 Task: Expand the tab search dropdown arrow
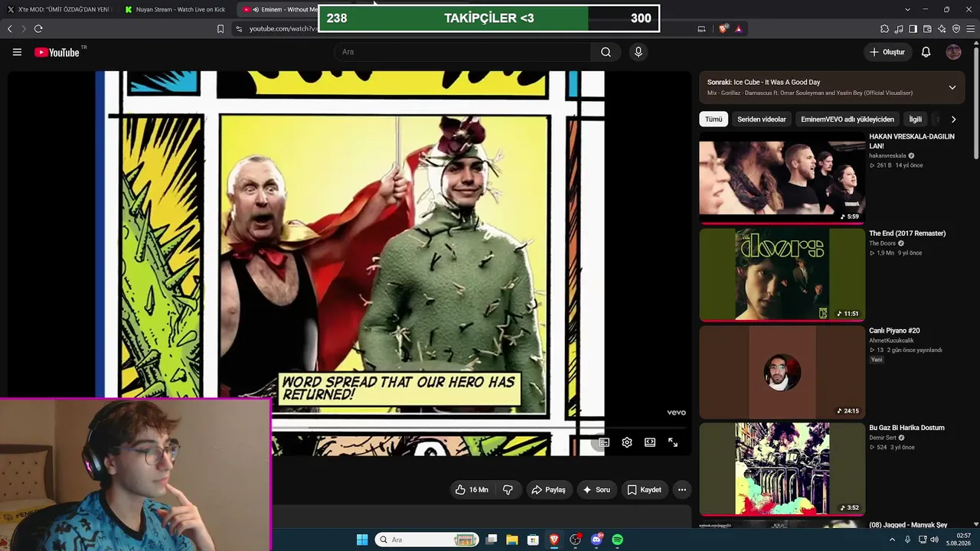pyautogui.click(x=907, y=9)
